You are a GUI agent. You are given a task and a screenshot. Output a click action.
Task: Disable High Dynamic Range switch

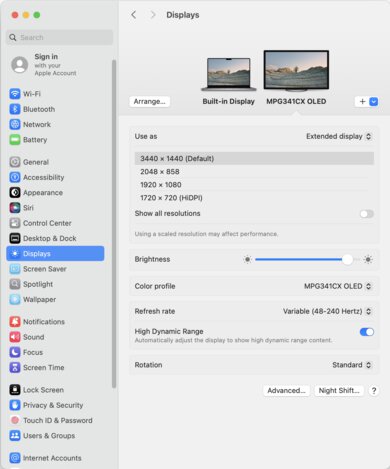(x=367, y=332)
